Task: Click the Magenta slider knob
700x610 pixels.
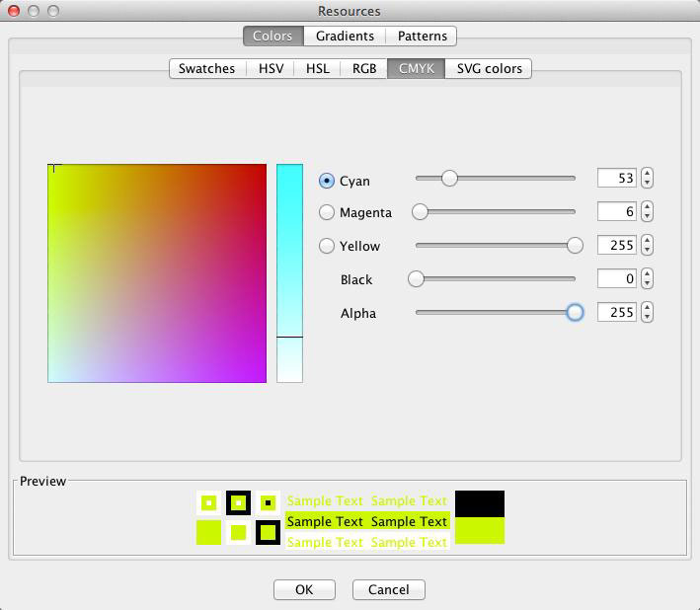Action: (x=420, y=211)
